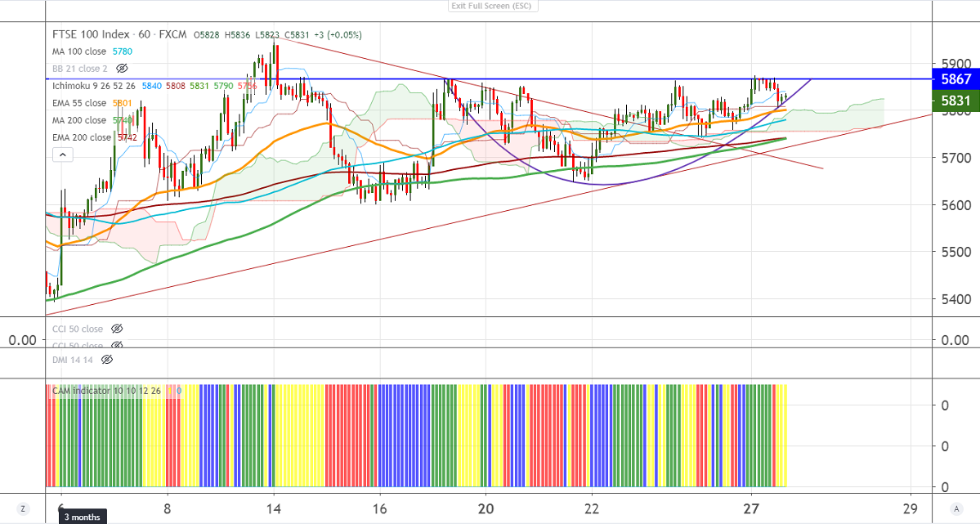The width and height of the screenshot is (980, 524).
Task: Click the close price value C5831
Action: (297, 35)
